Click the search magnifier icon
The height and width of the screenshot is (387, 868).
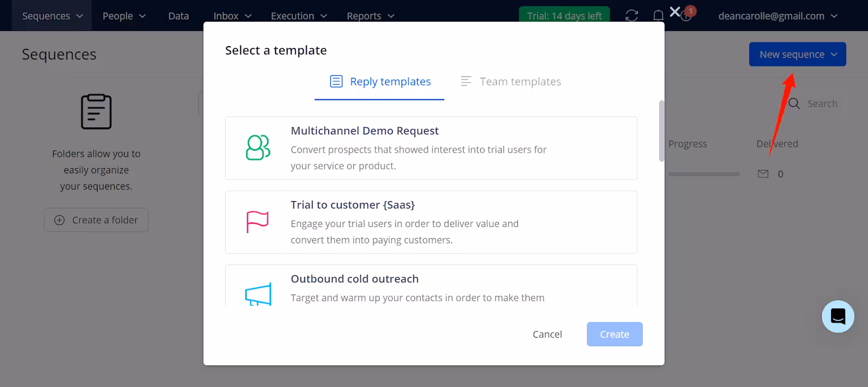click(794, 104)
